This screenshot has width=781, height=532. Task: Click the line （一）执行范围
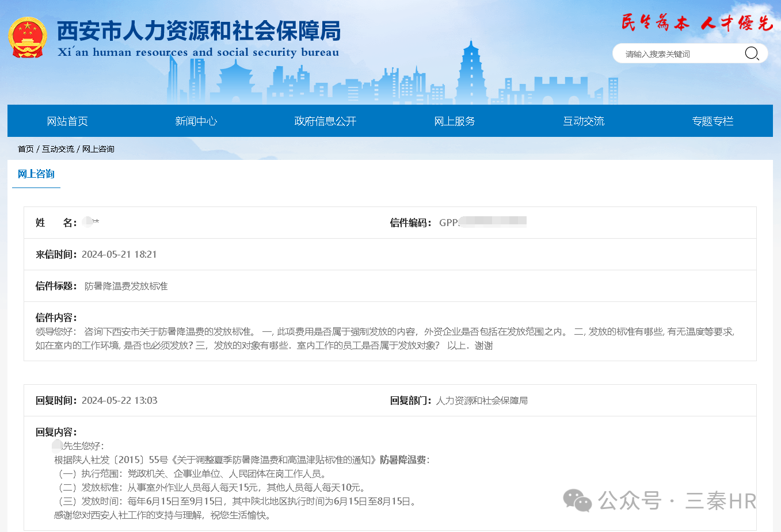[x=192, y=474]
